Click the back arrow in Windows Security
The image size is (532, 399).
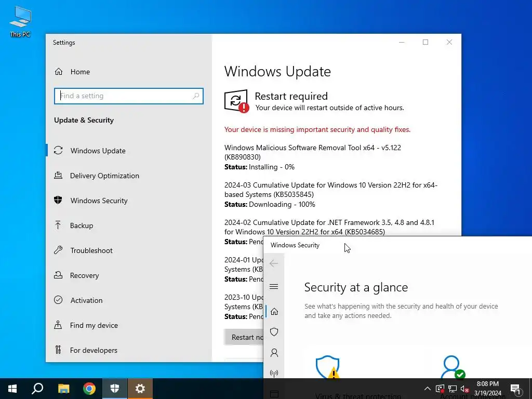click(x=274, y=263)
